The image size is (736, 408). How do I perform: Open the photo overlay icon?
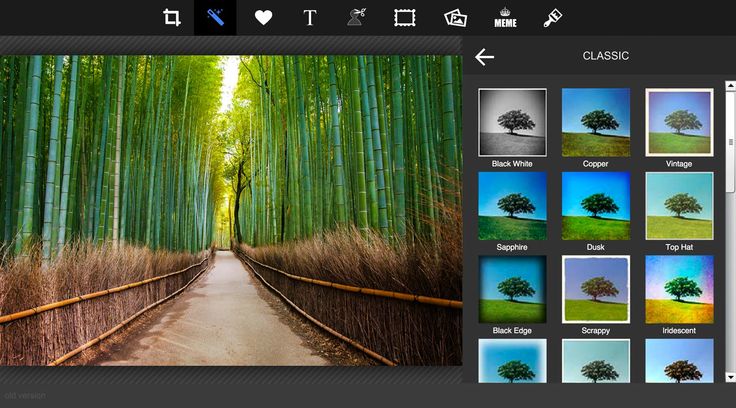click(x=455, y=18)
